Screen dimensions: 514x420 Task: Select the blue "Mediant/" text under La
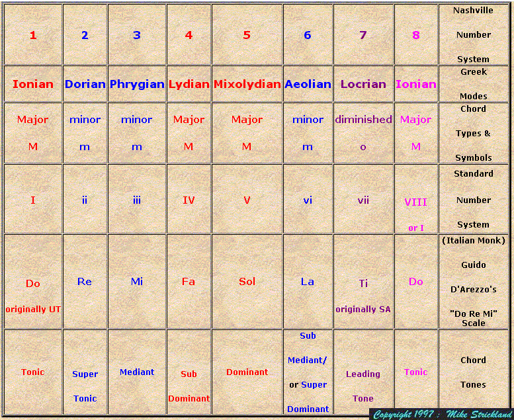click(308, 360)
